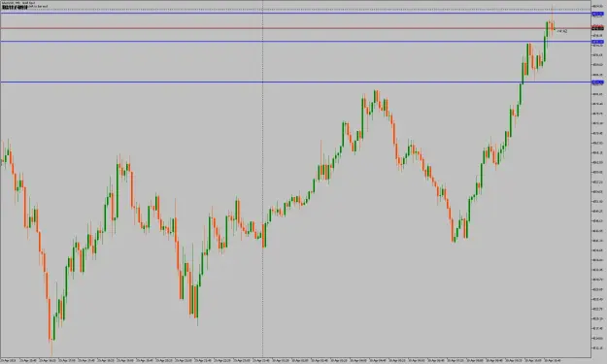Select the lowest blue horizontal line
The image size is (607, 364).
point(296,82)
